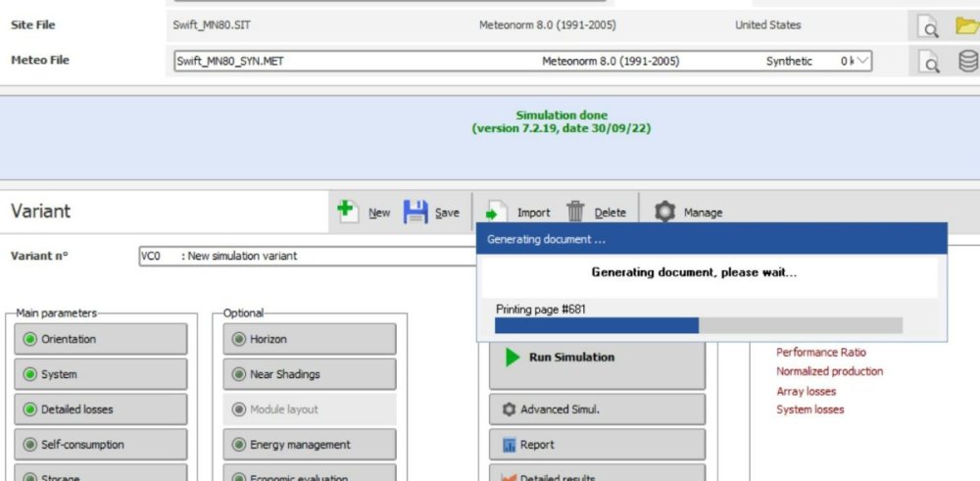980x481 pixels.
Task: Open the yellow folder icon for Site File
Action: tap(966, 26)
